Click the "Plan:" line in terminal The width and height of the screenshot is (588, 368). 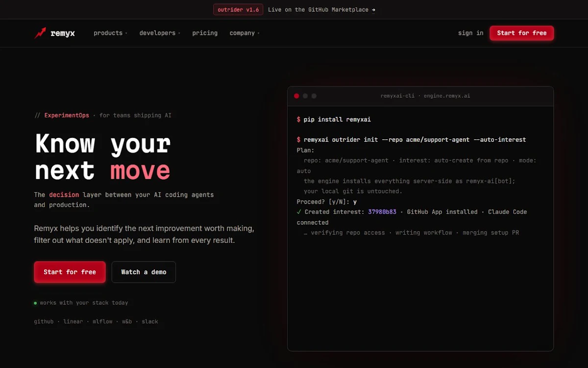point(306,150)
